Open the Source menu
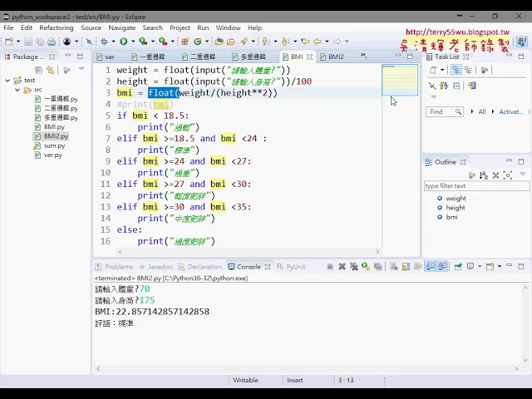Screen dimensions: 532x399 (x=91, y=27)
